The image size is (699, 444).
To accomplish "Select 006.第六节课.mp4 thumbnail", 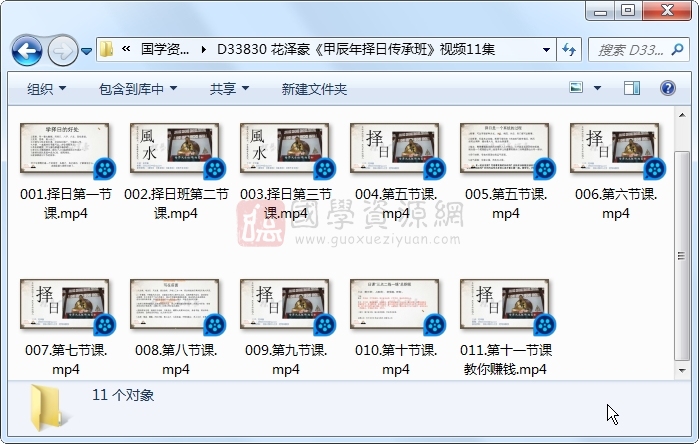I will (615, 148).
